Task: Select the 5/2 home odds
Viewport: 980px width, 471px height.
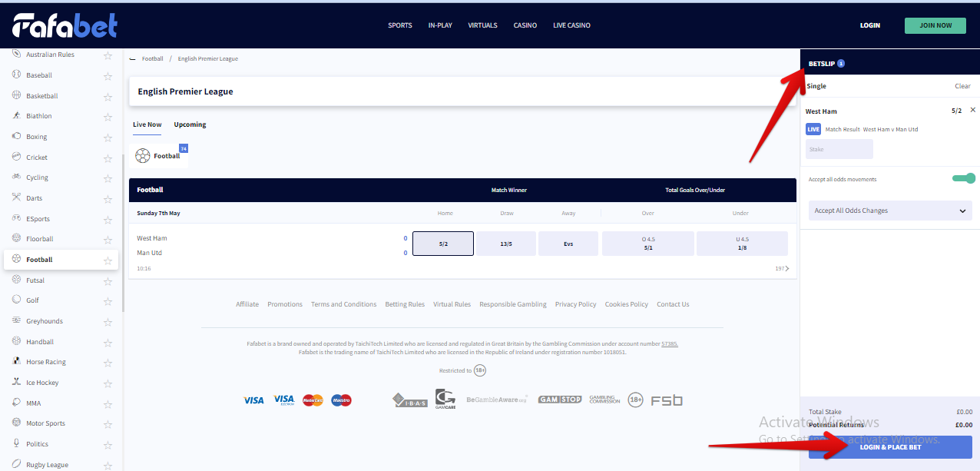Action: [x=443, y=244]
